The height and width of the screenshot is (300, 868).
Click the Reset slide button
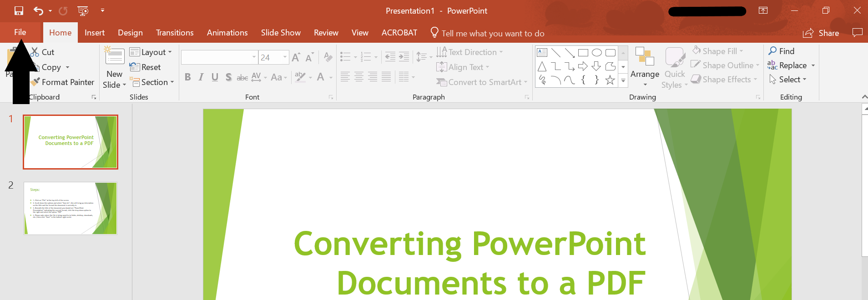click(x=146, y=67)
